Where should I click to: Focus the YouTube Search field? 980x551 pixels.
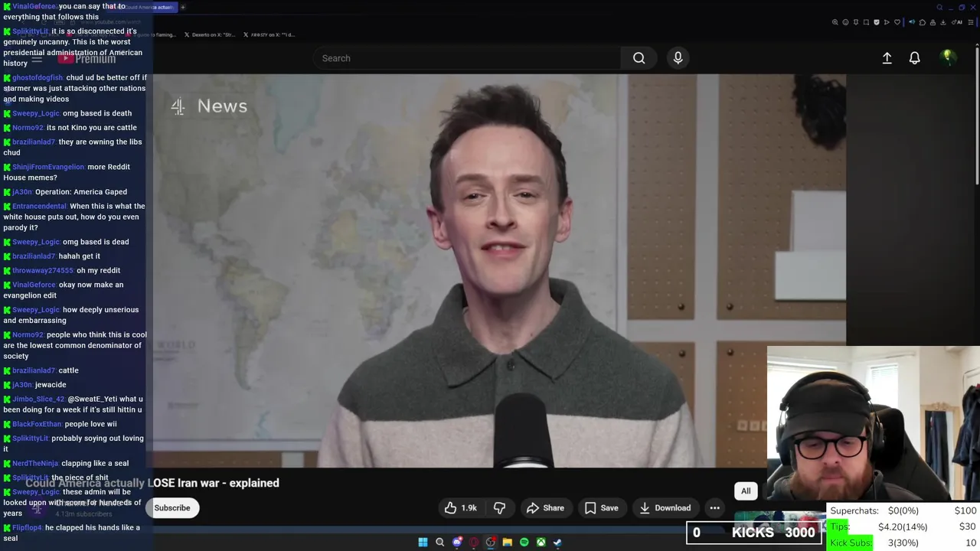point(467,58)
